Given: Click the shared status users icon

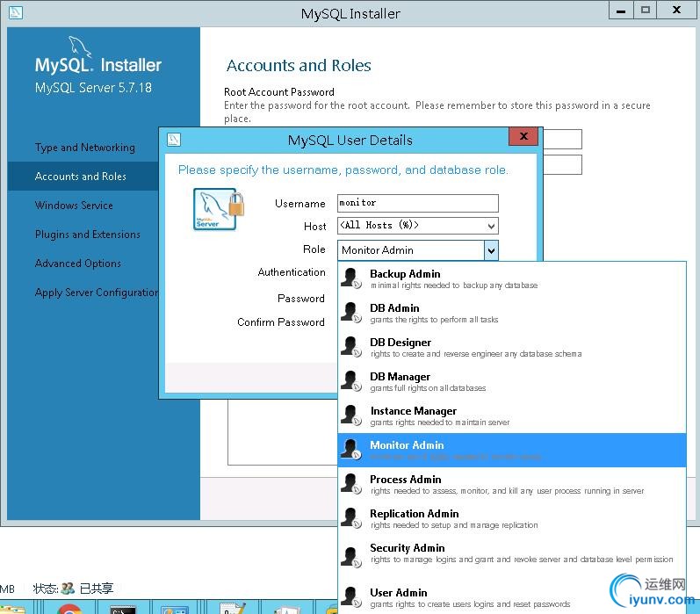Looking at the screenshot, I should [x=68, y=589].
